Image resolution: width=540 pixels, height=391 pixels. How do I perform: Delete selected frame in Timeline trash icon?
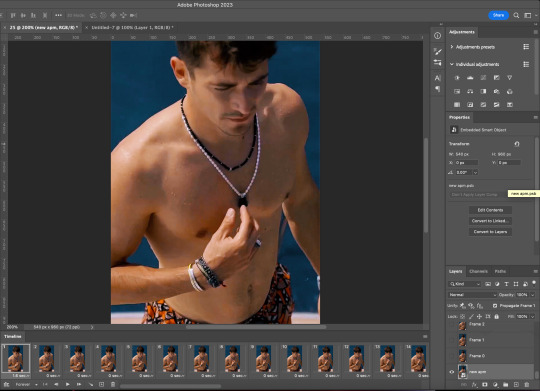tap(113, 384)
